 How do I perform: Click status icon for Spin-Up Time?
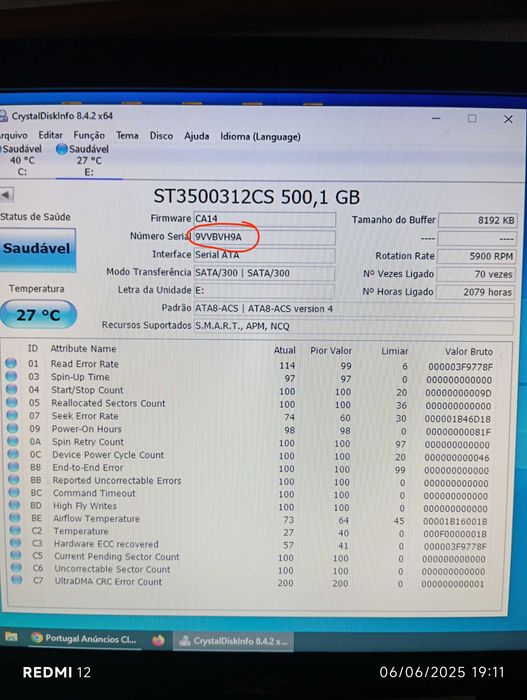click(12, 376)
